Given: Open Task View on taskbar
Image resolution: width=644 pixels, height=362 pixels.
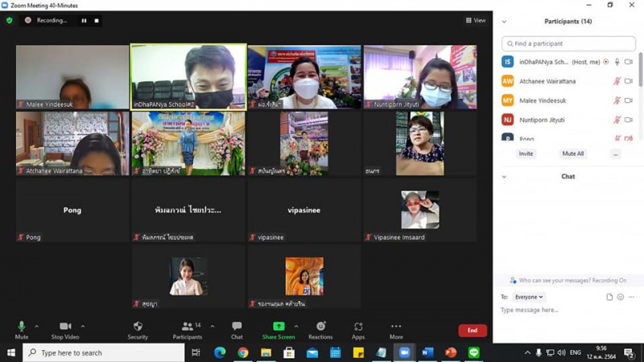Looking at the screenshot, I should coord(196,352).
